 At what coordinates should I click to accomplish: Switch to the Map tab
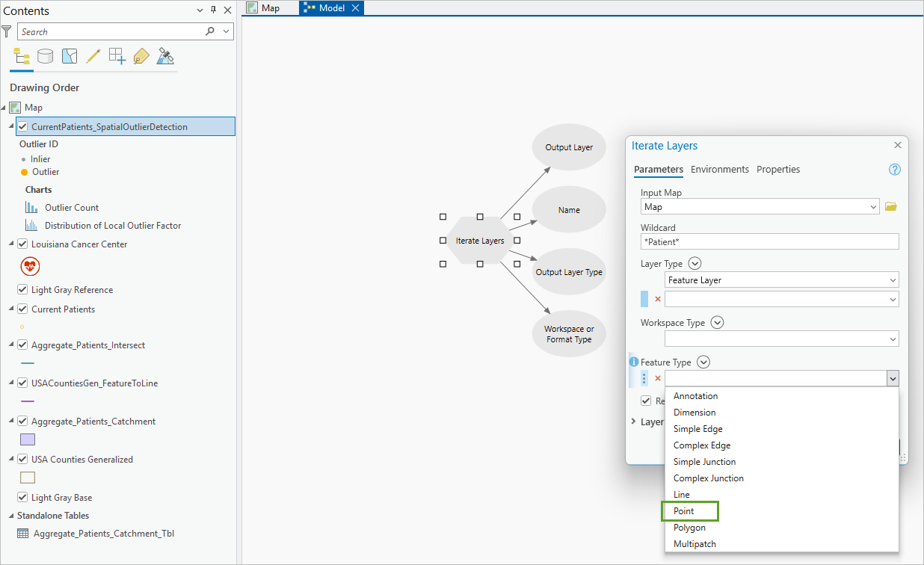[269, 7]
